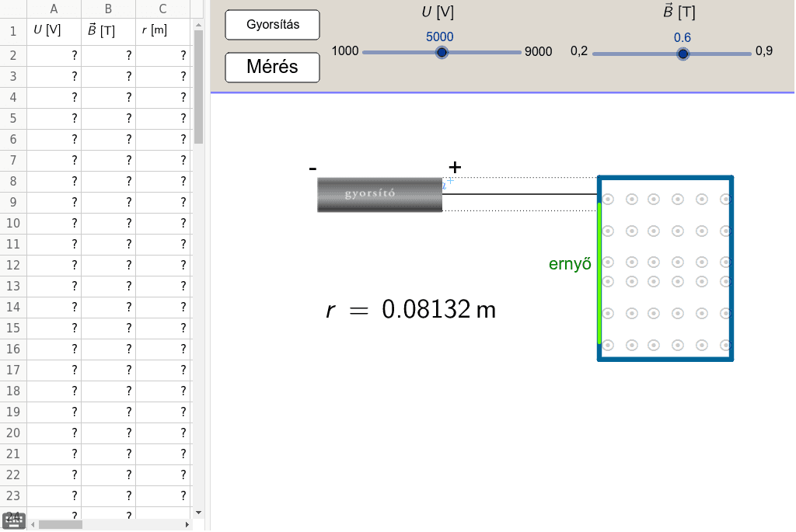This screenshot has height=532, width=796.
Task: Click the U voltage slider handle
Action: 442,53
